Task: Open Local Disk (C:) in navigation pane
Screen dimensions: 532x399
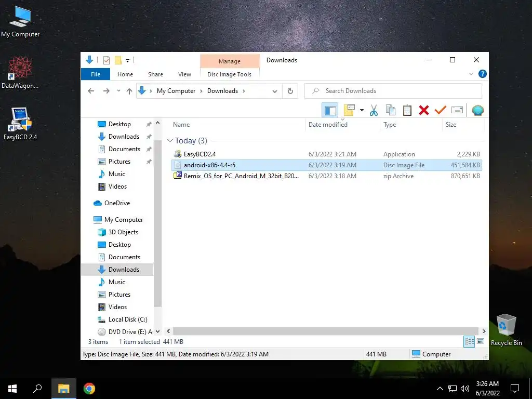Action: (x=128, y=320)
